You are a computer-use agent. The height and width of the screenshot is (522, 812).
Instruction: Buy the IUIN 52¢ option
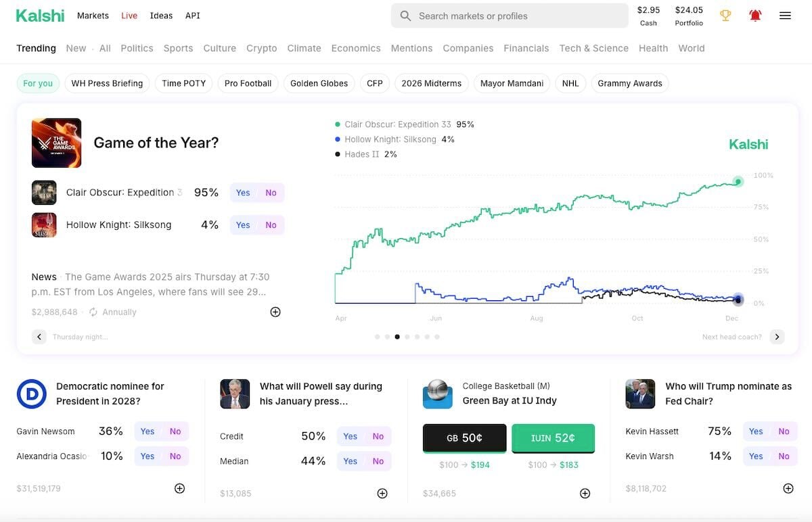pos(553,438)
